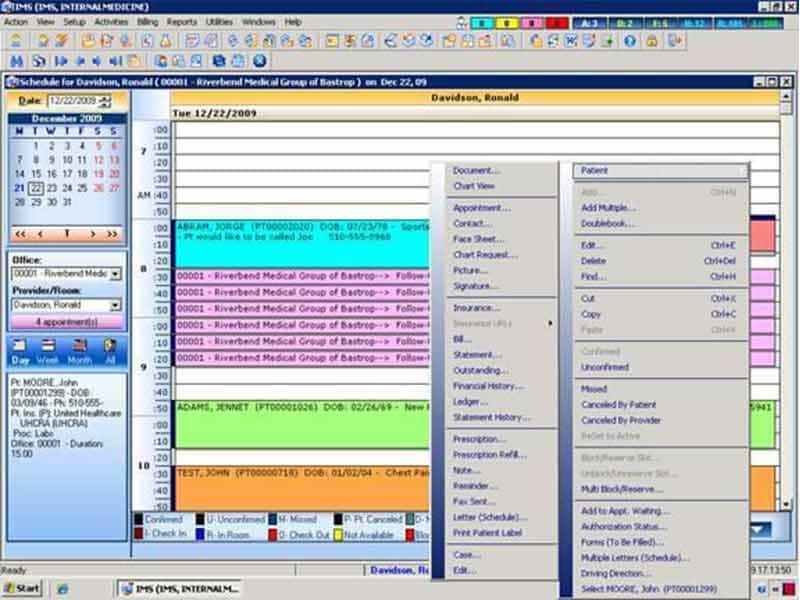Choose Doublebook... from the context menu

click(608, 223)
